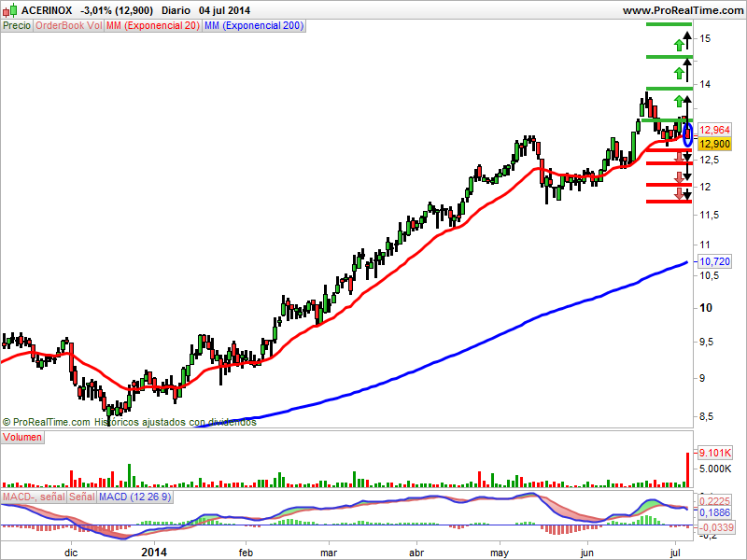The image size is (747, 560).
Task: Click the -0,0339 histogram value tag
Action: click(716, 527)
